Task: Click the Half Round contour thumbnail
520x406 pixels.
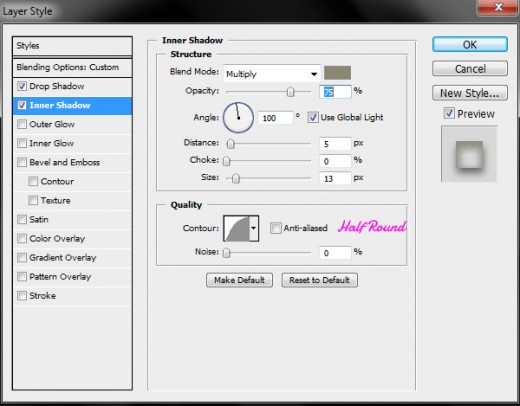Action: (x=237, y=228)
